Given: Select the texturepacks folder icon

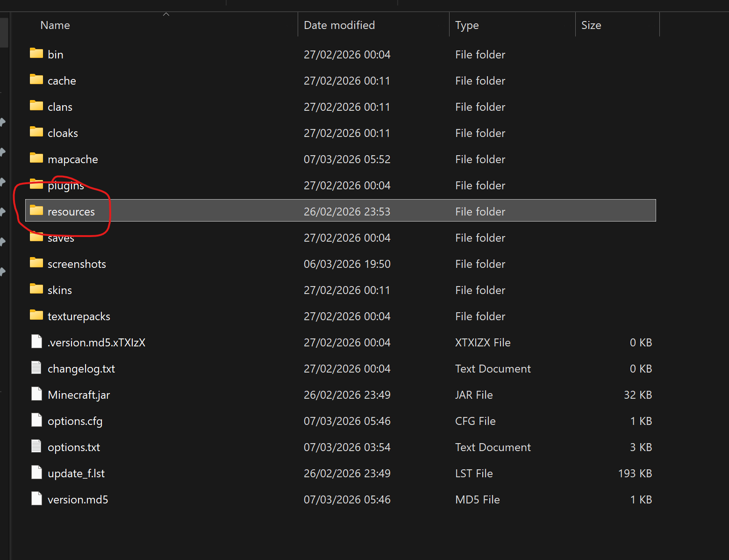Looking at the screenshot, I should point(36,315).
